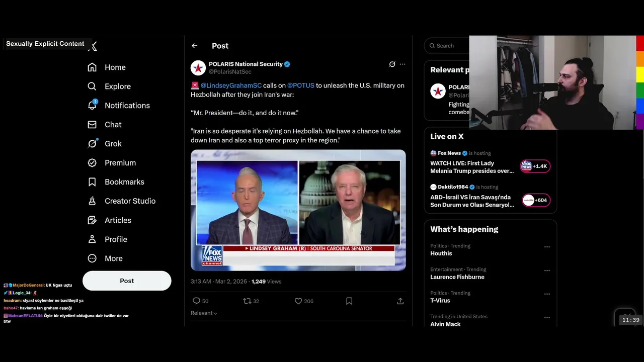Click the Search input field
The width and height of the screenshot is (644, 362).
click(447, 46)
